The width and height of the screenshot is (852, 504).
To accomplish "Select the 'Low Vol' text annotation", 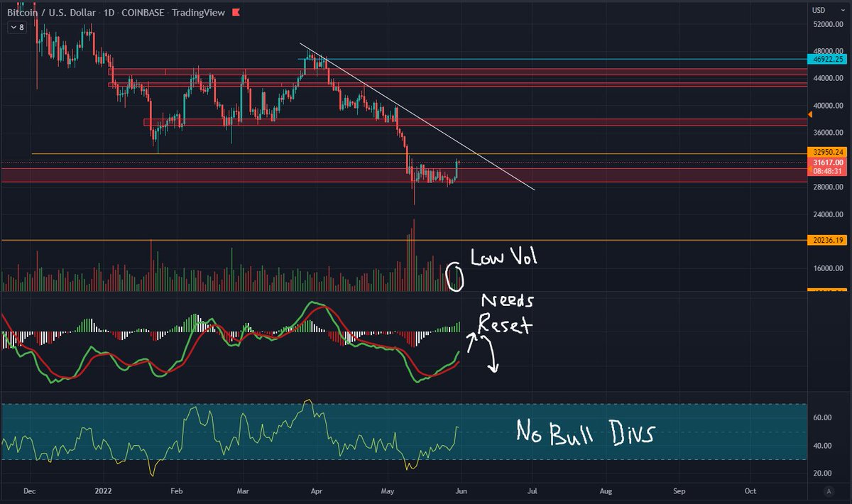I will point(505,258).
